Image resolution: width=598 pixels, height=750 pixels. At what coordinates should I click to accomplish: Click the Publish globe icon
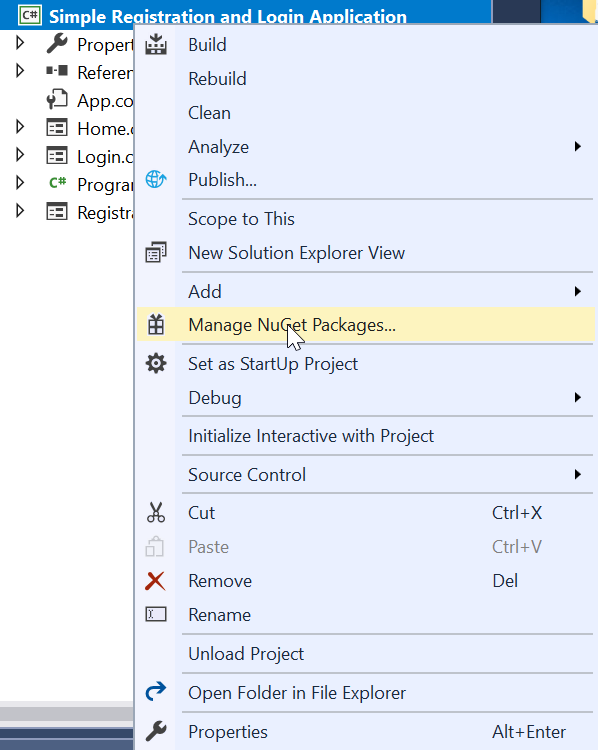click(156, 179)
